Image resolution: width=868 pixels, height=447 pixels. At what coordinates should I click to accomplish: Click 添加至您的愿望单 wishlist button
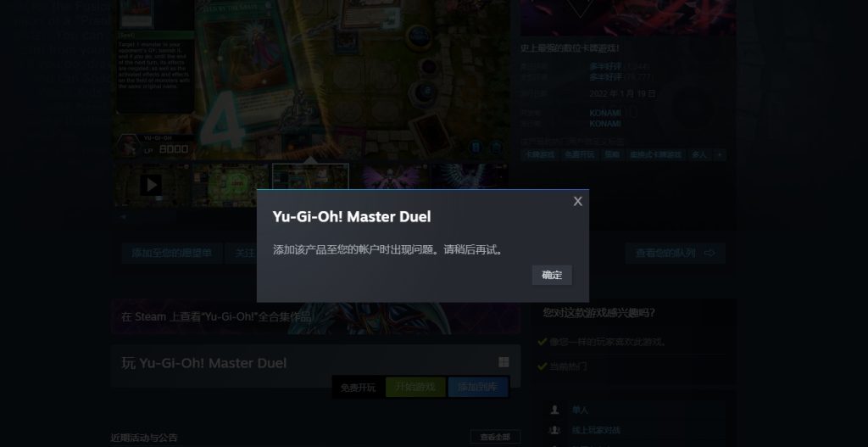(171, 253)
